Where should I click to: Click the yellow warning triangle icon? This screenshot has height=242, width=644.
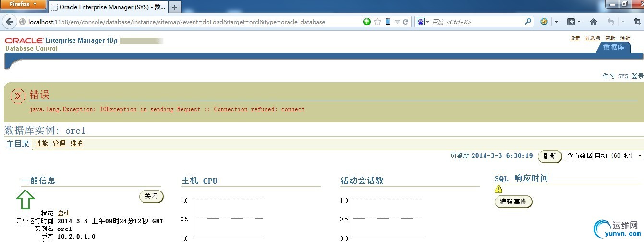498,189
